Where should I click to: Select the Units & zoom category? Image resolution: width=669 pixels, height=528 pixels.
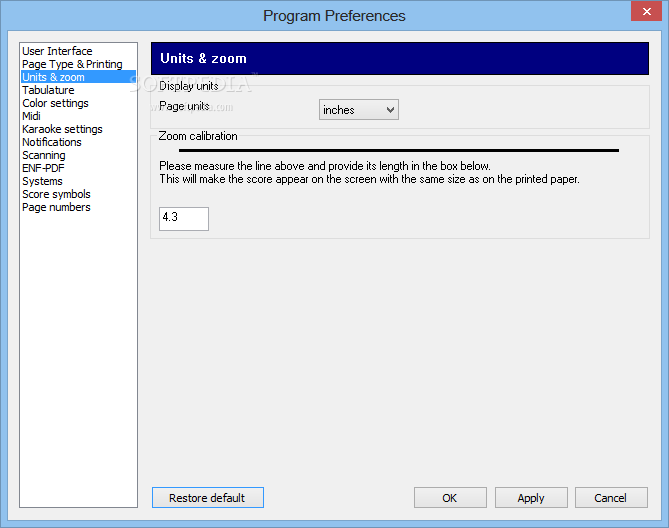[79, 77]
